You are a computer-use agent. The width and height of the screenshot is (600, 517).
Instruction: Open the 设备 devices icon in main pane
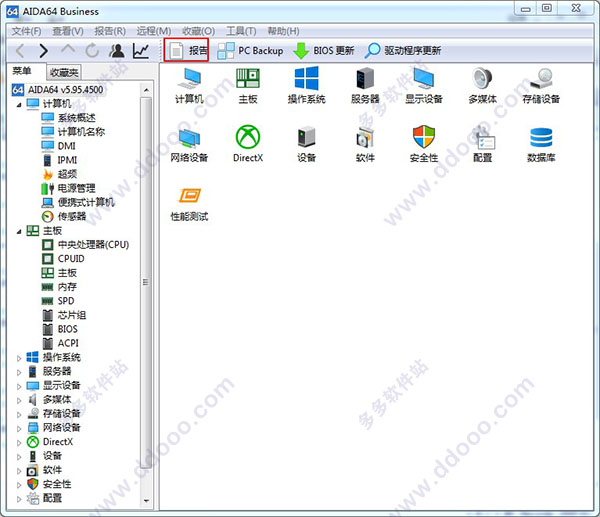coord(307,145)
